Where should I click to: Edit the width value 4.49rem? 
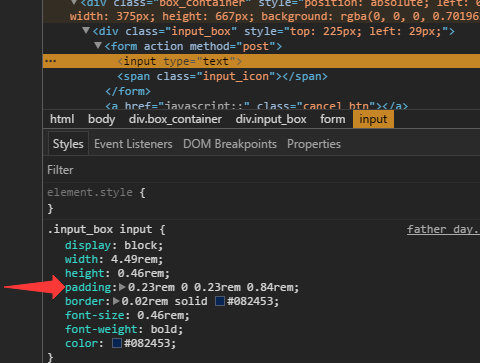point(135,259)
